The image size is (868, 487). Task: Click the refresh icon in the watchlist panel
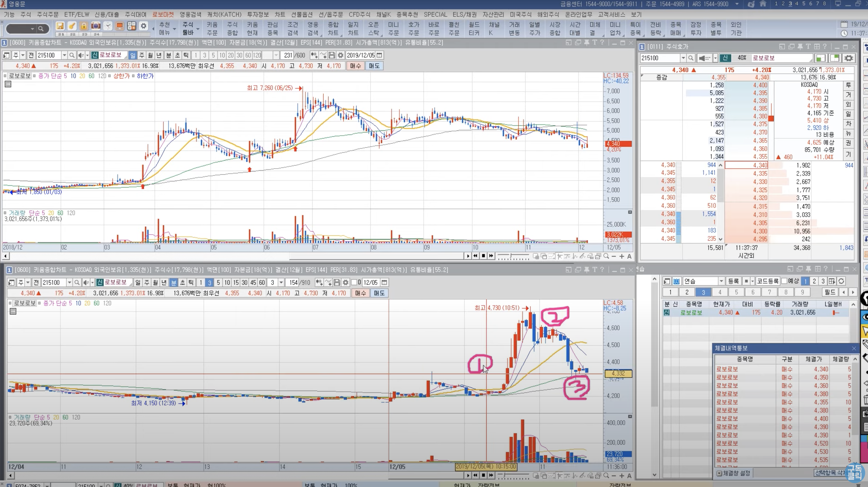841,281
